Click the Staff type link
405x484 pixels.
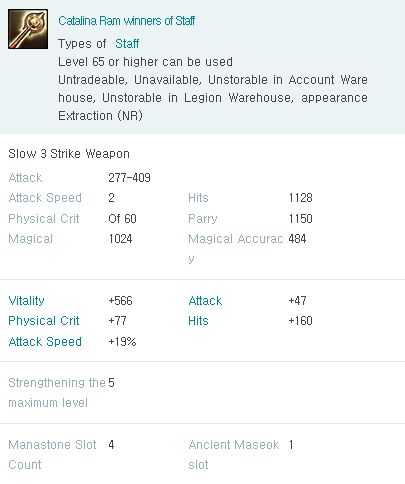point(127,44)
